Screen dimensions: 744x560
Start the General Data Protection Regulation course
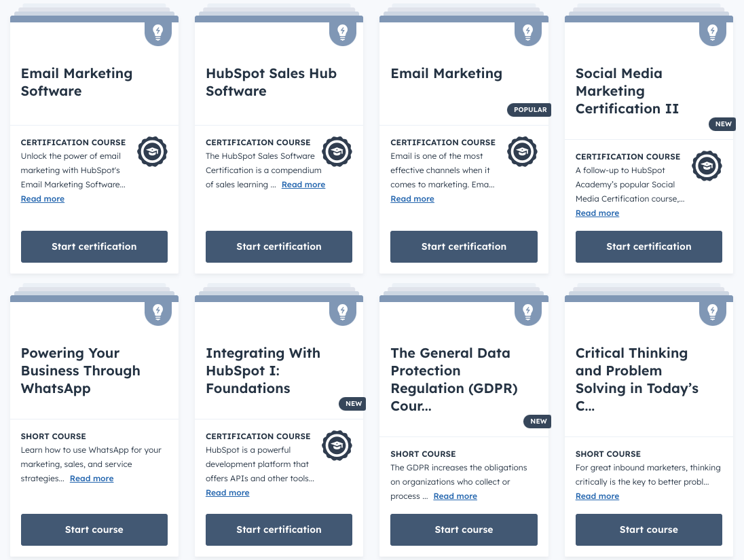[x=464, y=529]
